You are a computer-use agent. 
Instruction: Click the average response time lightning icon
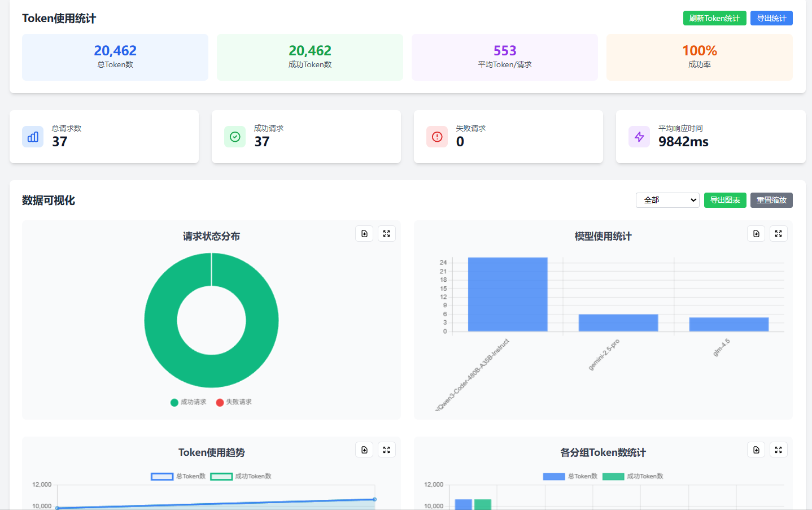pos(639,137)
